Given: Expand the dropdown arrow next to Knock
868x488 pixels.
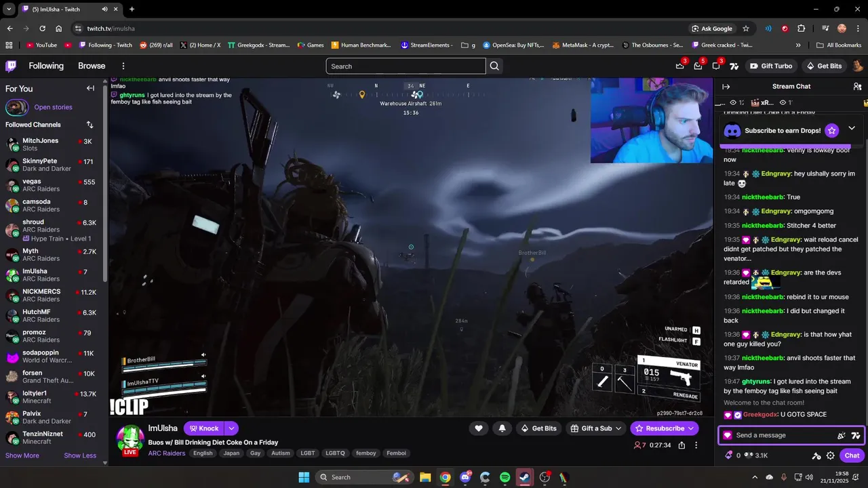Looking at the screenshot, I should coord(232,428).
